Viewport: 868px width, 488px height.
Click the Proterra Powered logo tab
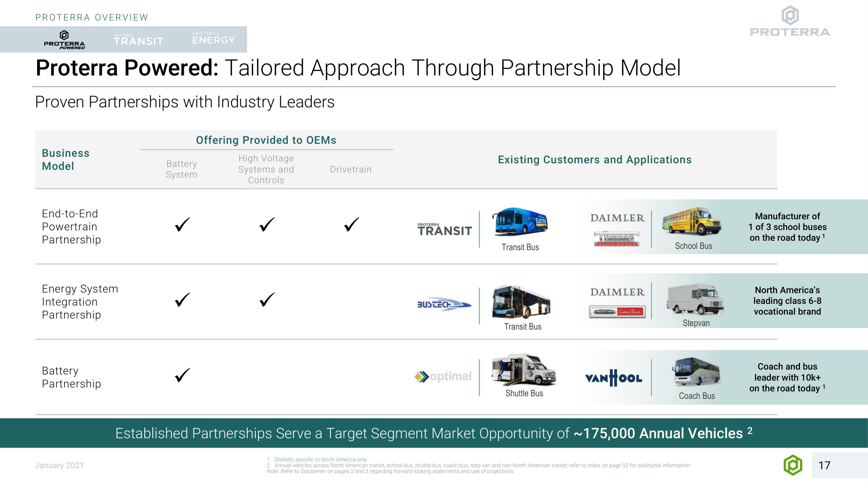pyautogui.click(x=64, y=40)
